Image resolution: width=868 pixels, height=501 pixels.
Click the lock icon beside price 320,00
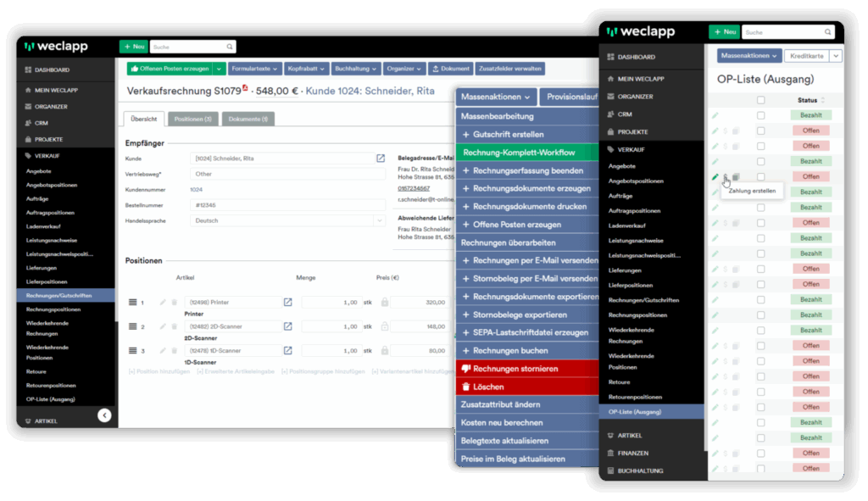coord(384,302)
